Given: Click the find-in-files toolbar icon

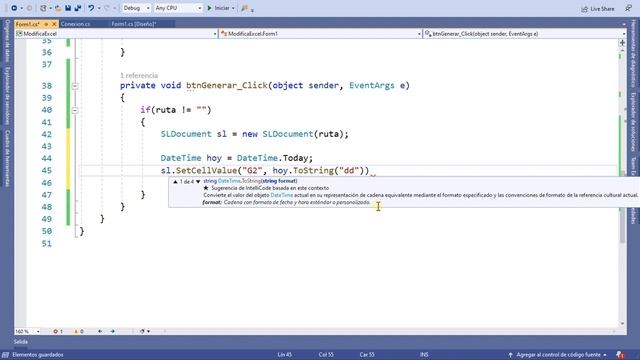Looking at the screenshot, I should tap(244, 8).
